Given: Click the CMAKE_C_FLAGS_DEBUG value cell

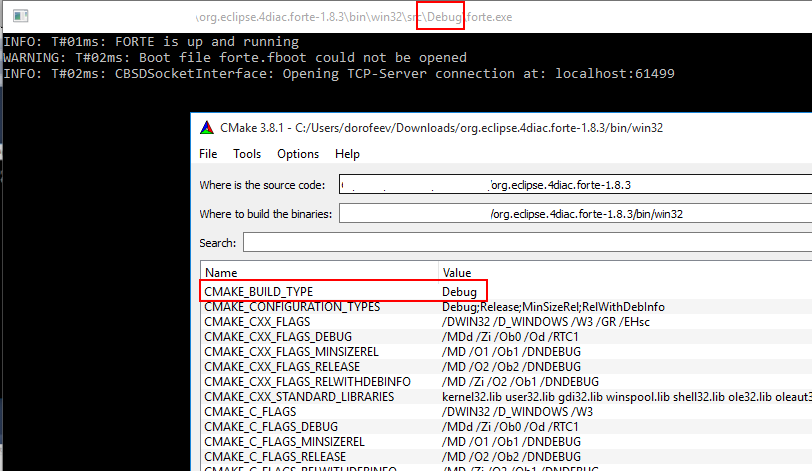Looking at the screenshot, I should click(x=510, y=427).
